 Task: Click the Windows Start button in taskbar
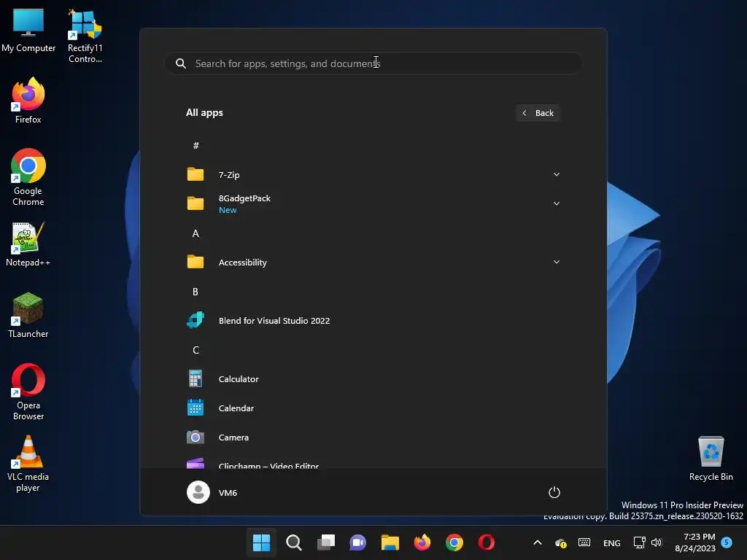261,542
